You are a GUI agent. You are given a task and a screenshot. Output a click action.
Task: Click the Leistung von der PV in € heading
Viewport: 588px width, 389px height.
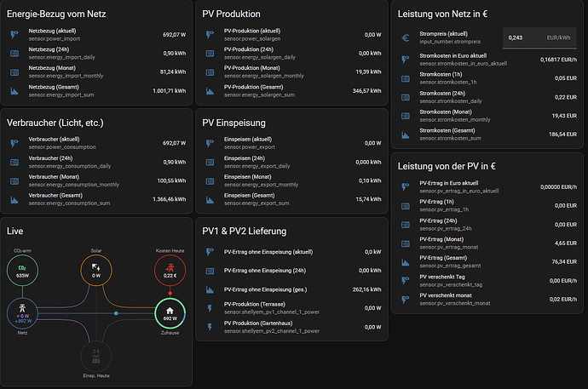[x=447, y=166]
